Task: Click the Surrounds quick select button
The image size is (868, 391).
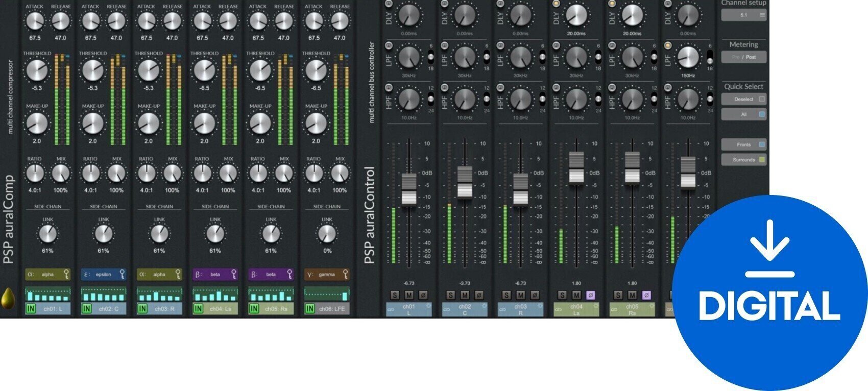Action: pyautogui.click(x=744, y=160)
